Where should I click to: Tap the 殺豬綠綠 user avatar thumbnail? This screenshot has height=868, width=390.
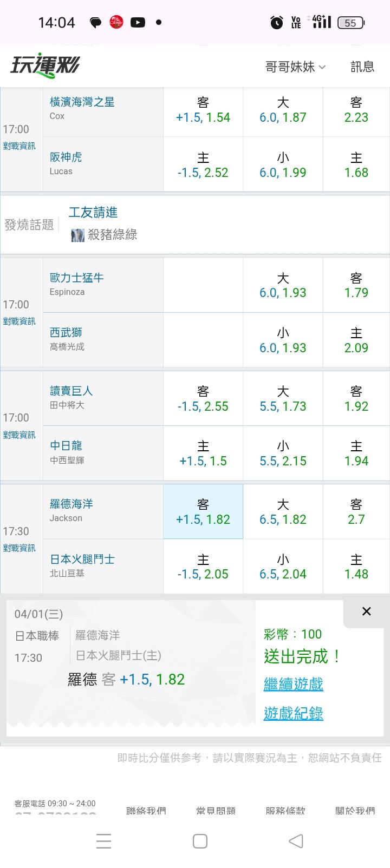point(77,235)
